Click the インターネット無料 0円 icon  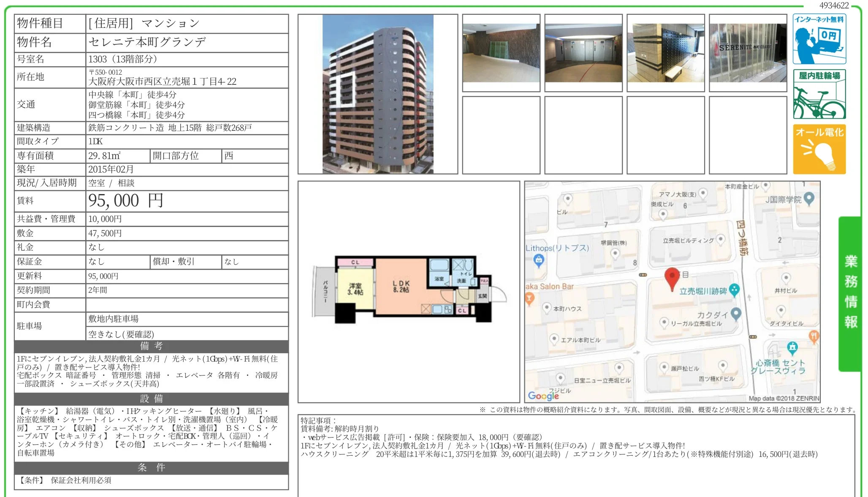click(819, 39)
